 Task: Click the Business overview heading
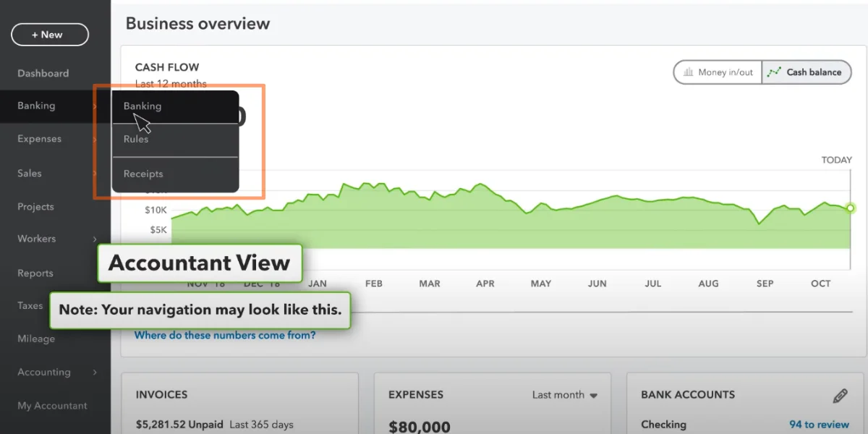(x=197, y=23)
